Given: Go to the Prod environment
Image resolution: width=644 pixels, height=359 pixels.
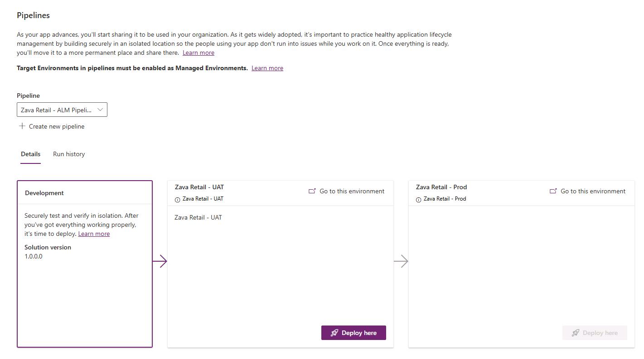Looking at the screenshot, I should click(x=587, y=191).
